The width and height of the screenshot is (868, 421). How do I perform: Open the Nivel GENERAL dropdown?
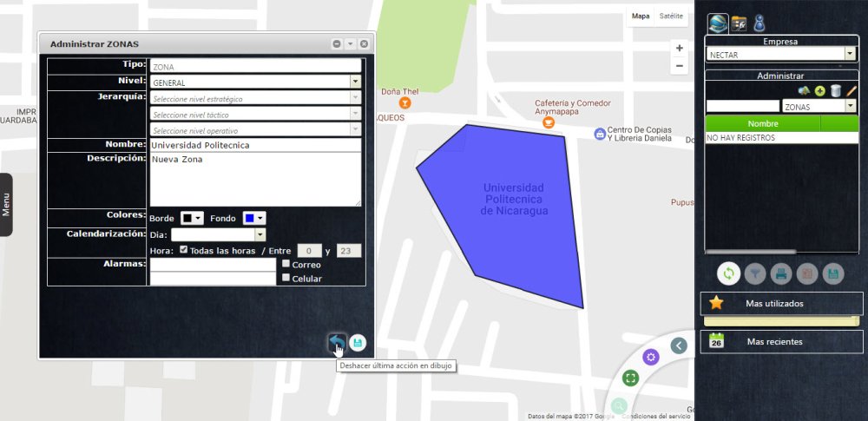click(x=255, y=82)
